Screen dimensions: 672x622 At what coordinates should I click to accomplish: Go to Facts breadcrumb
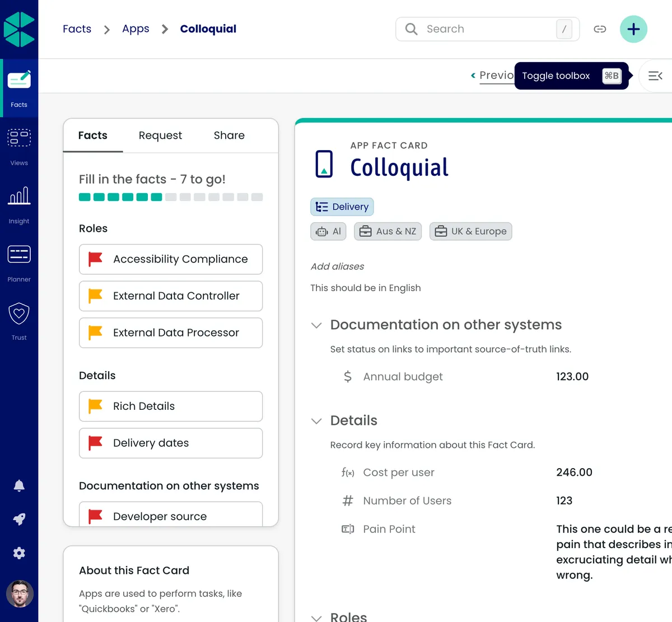coord(77,29)
